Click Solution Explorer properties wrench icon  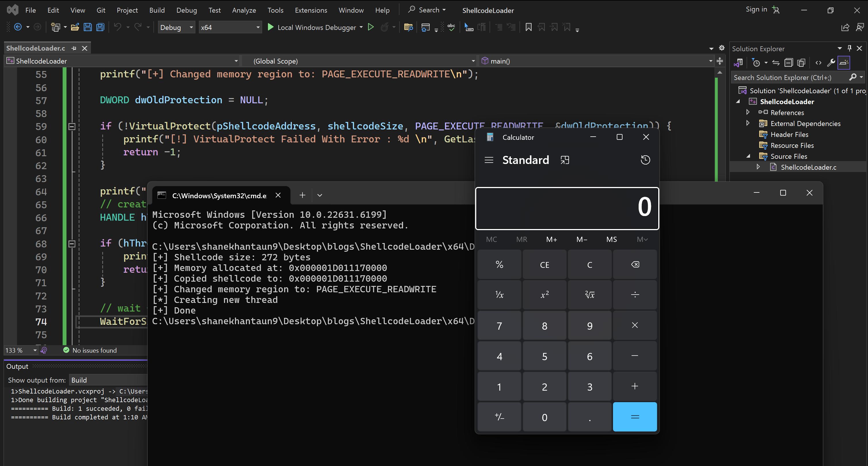click(x=831, y=63)
